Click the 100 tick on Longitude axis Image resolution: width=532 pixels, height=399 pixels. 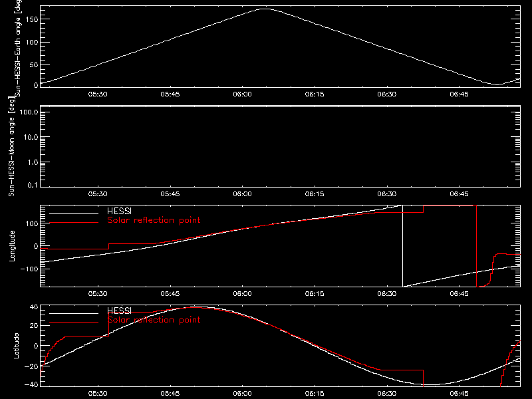pos(31,223)
